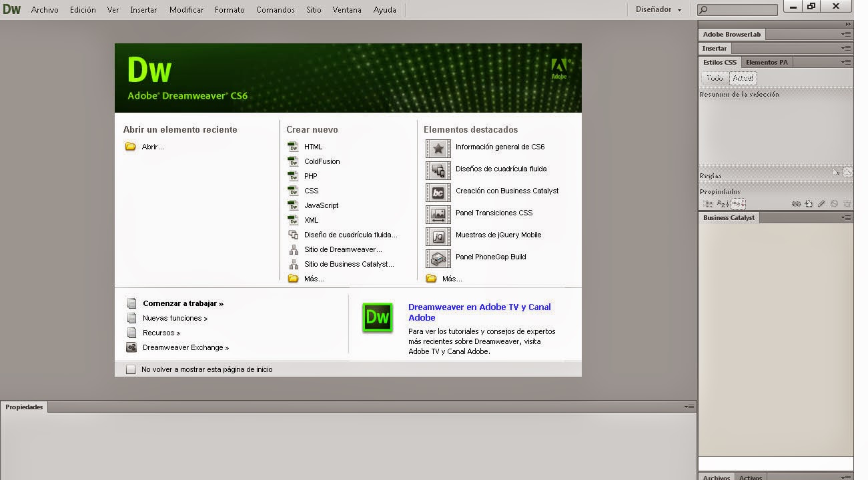This screenshot has height=480, width=868.
Task: Click Abrir to open a recent file
Action: (x=152, y=147)
